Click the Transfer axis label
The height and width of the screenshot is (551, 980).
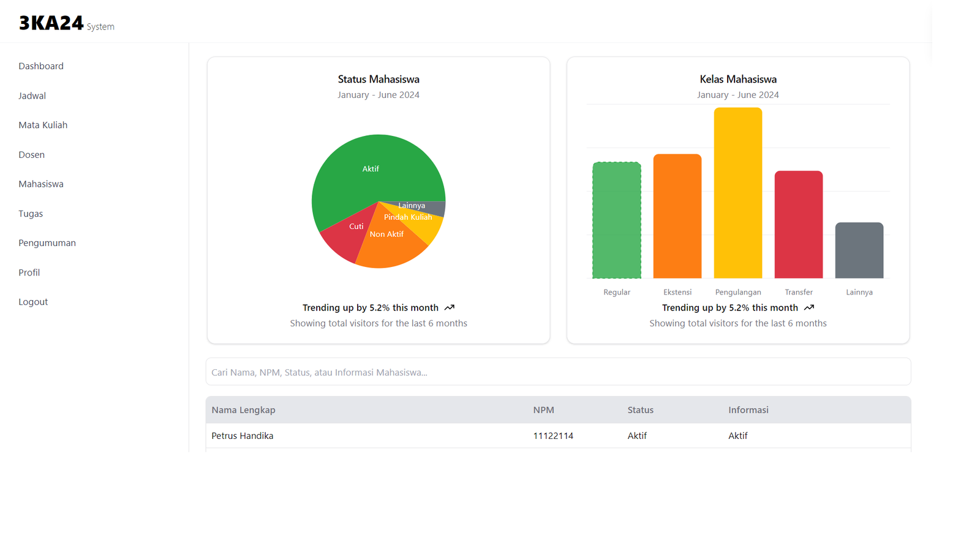tap(799, 292)
